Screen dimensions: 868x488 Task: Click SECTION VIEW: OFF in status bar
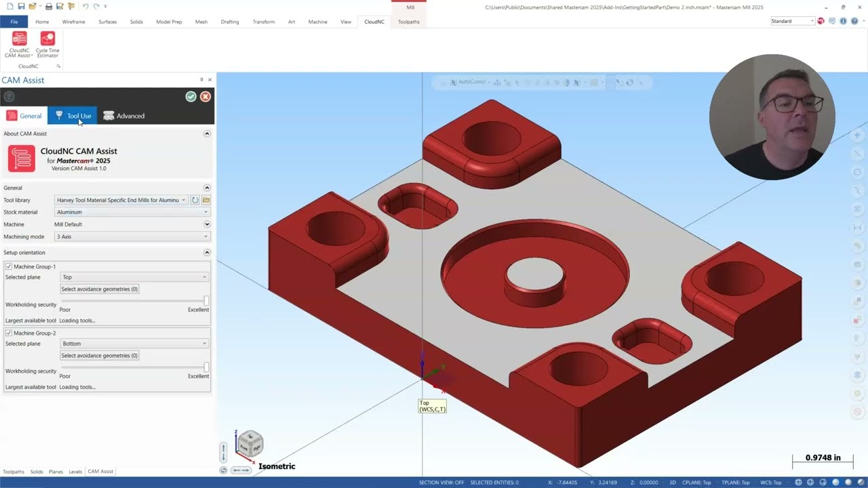[441, 483]
